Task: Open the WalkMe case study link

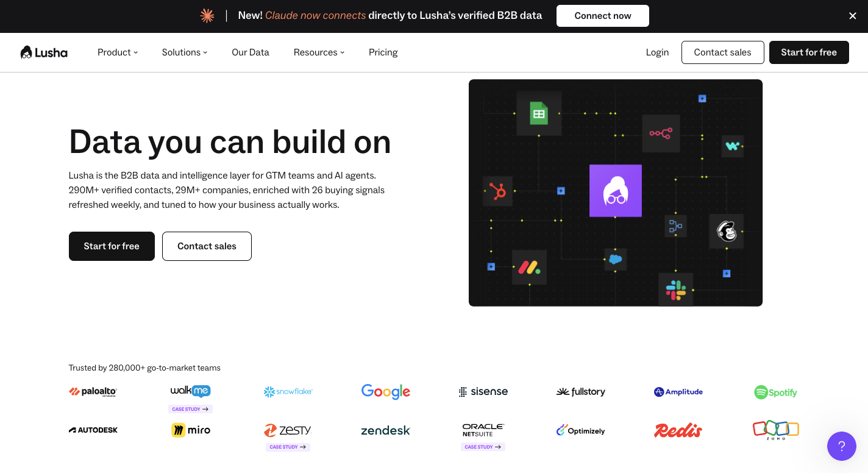Action: pyautogui.click(x=190, y=409)
